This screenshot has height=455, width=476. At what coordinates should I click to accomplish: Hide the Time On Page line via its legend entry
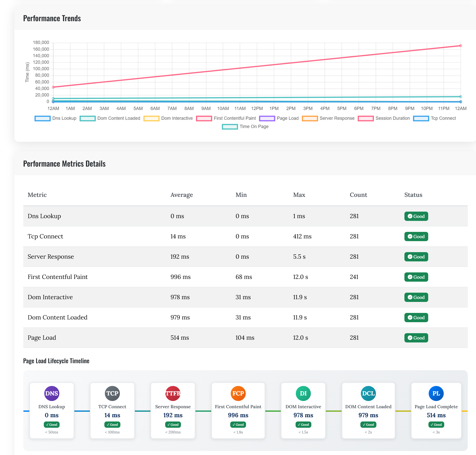click(x=254, y=127)
